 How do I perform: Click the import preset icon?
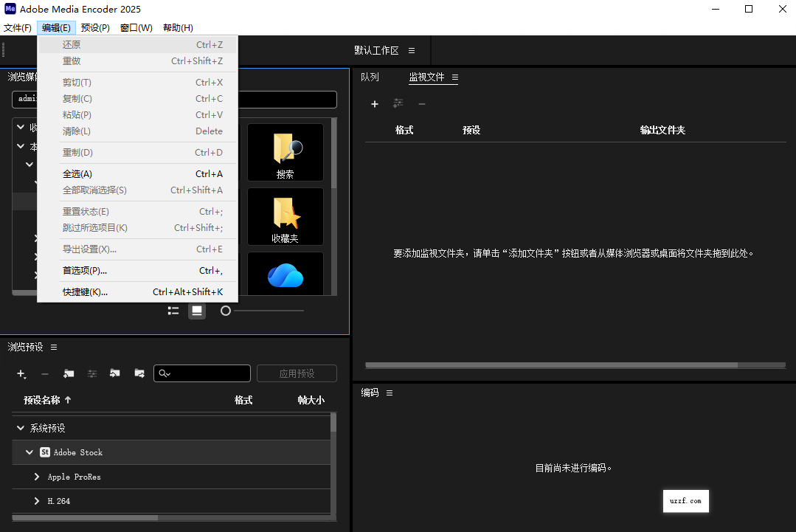pos(114,373)
